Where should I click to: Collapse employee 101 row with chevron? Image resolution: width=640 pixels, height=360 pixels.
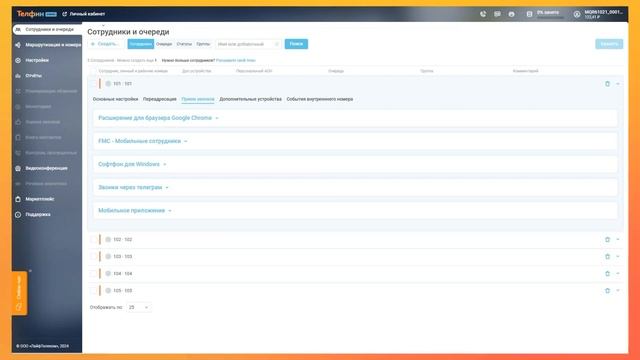point(618,84)
